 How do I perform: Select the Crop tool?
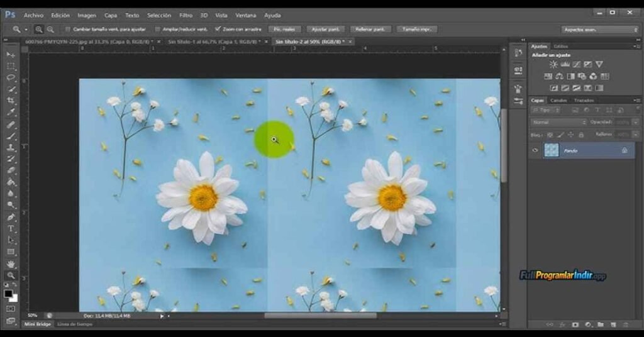(11, 101)
